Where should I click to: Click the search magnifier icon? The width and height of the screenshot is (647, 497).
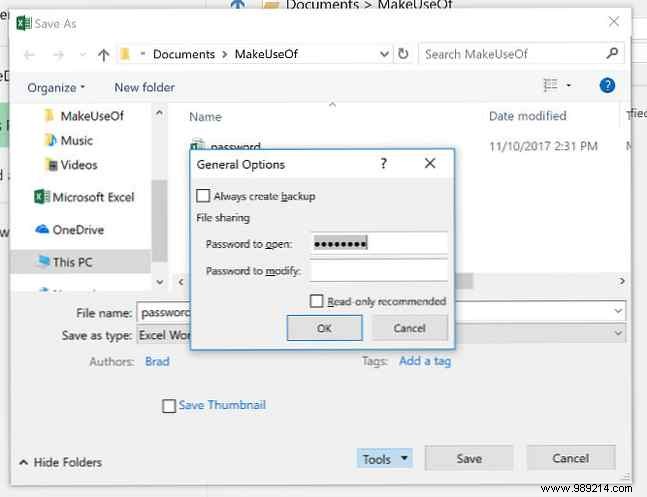[612, 53]
